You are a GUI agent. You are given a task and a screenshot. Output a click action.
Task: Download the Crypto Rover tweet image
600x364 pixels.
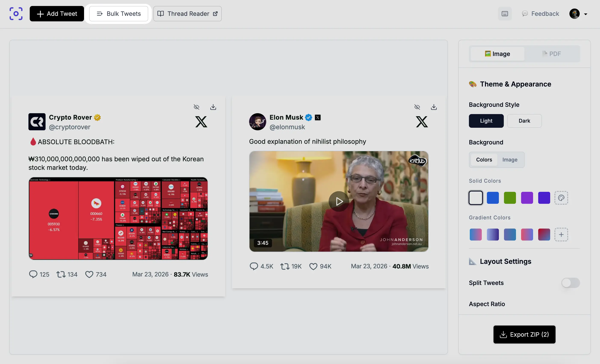click(213, 107)
